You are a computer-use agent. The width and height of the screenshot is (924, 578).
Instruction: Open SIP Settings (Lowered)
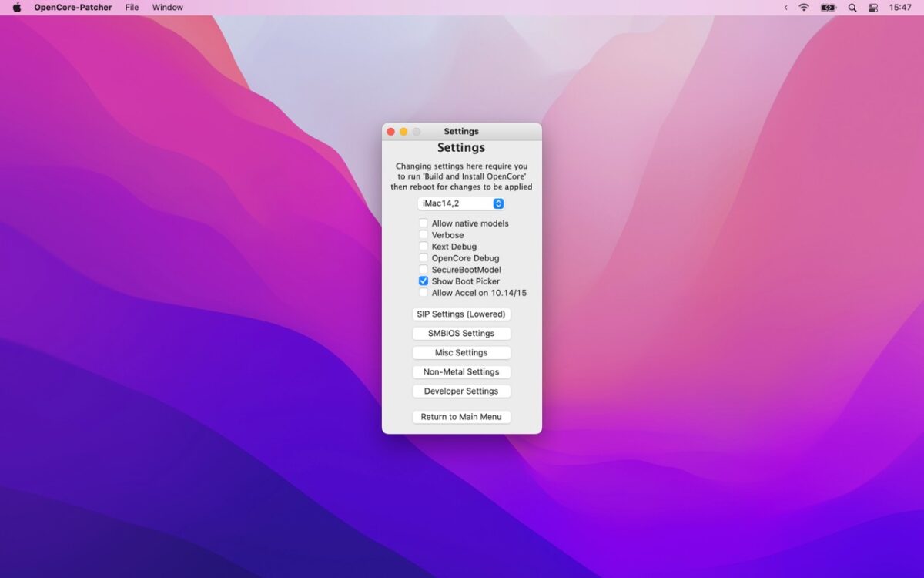click(461, 314)
